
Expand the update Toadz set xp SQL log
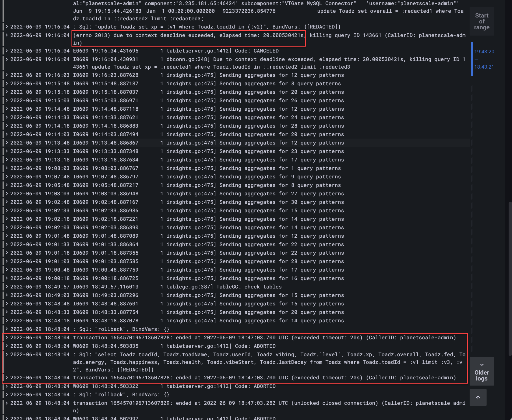click(6, 27)
